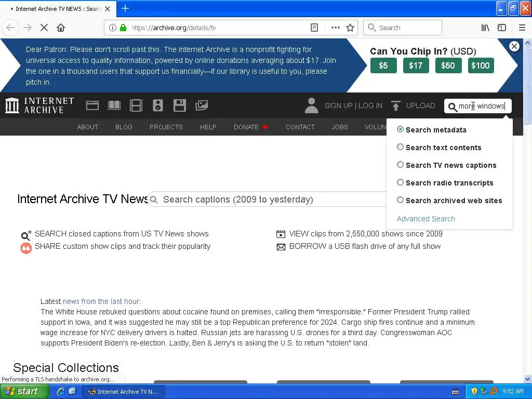Bookmark this page with the star

point(350,28)
